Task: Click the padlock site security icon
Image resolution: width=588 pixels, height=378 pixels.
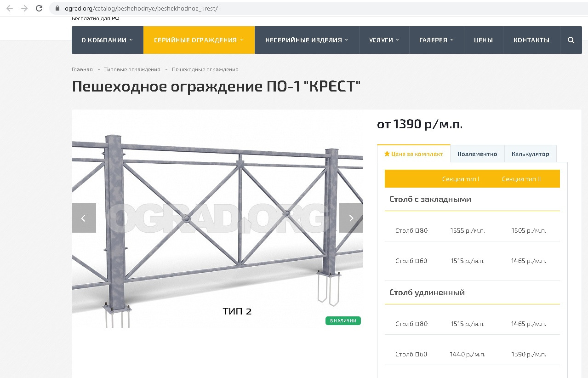Action: (x=57, y=8)
